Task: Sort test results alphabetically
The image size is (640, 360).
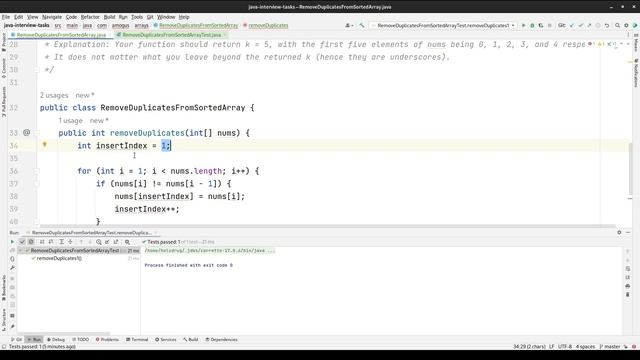Action: pos(42,242)
